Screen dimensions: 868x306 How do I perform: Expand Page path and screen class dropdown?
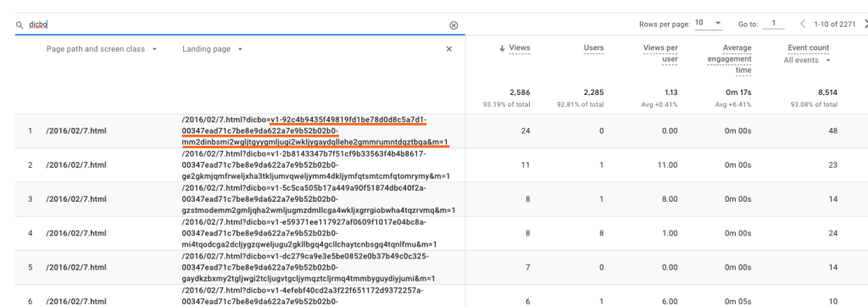[x=154, y=49]
